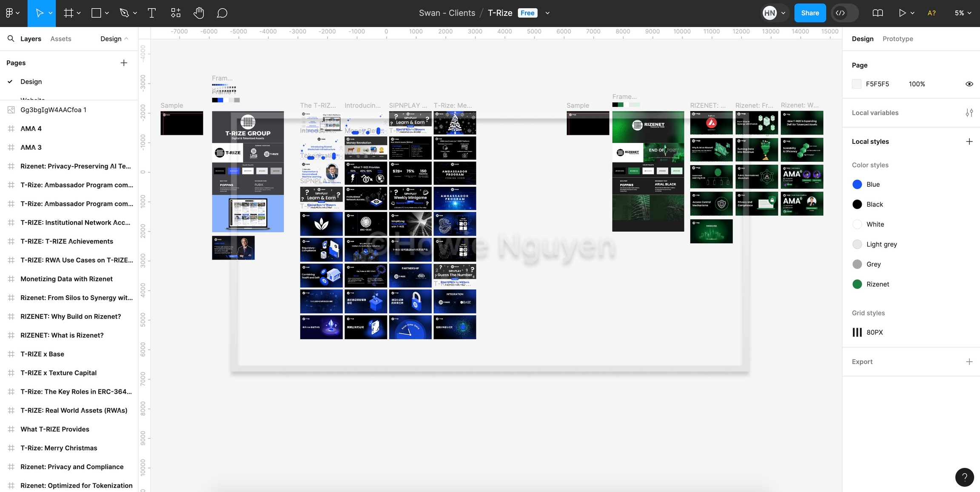Select the Text tool
This screenshot has height=492, width=980.
coord(151,13)
